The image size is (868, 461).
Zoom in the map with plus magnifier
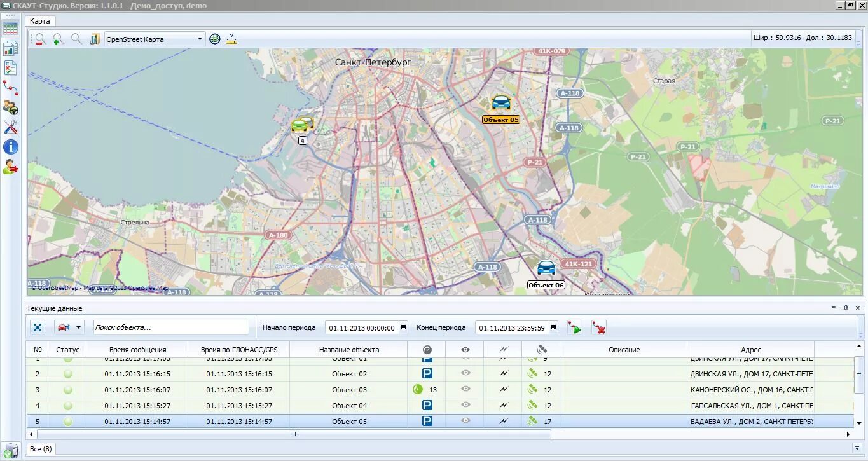tap(59, 39)
